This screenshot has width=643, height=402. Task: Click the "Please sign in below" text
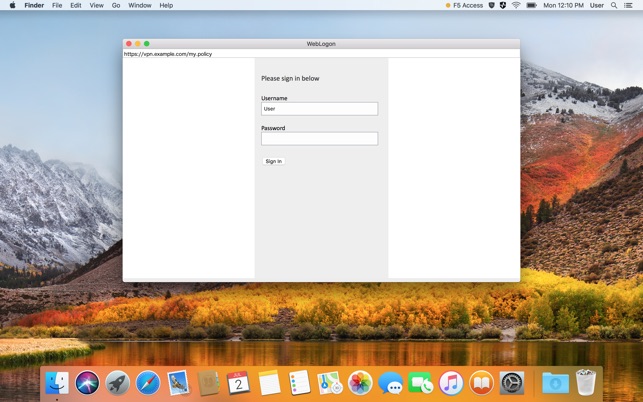[290, 78]
